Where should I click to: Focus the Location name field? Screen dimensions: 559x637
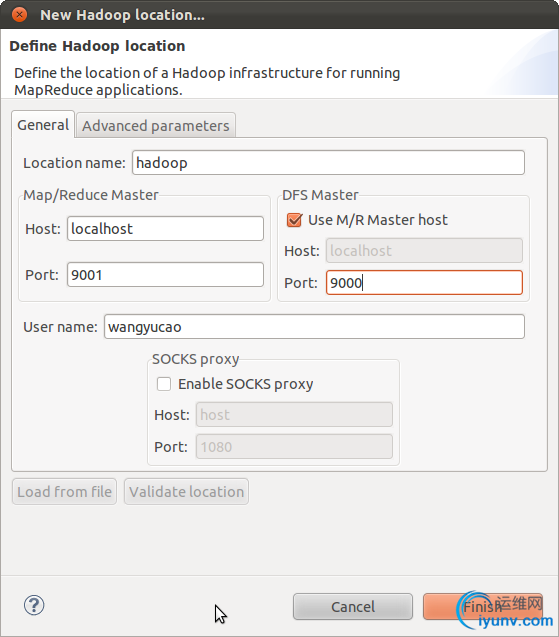[x=328, y=163]
